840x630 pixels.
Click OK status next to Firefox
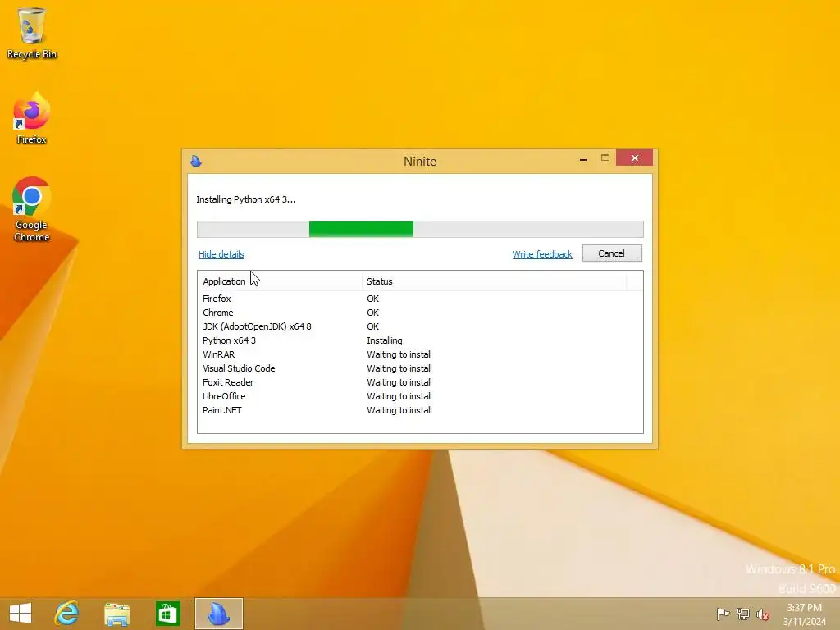373,299
